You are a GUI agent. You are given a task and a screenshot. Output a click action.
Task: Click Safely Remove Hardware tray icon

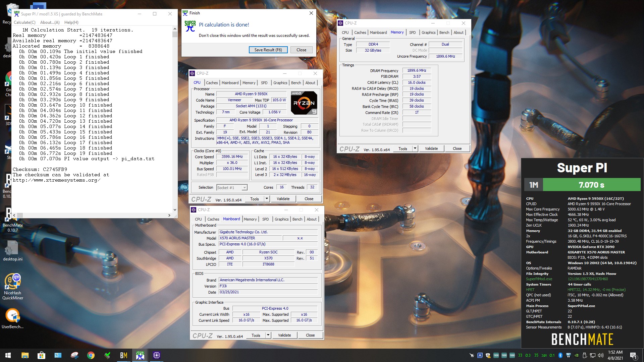(x=585, y=355)
